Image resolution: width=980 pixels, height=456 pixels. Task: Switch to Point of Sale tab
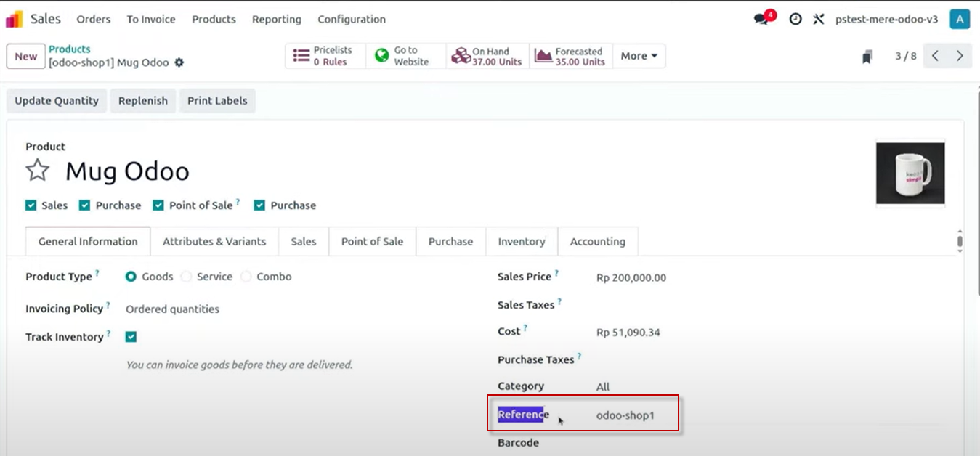coord(372,242)
